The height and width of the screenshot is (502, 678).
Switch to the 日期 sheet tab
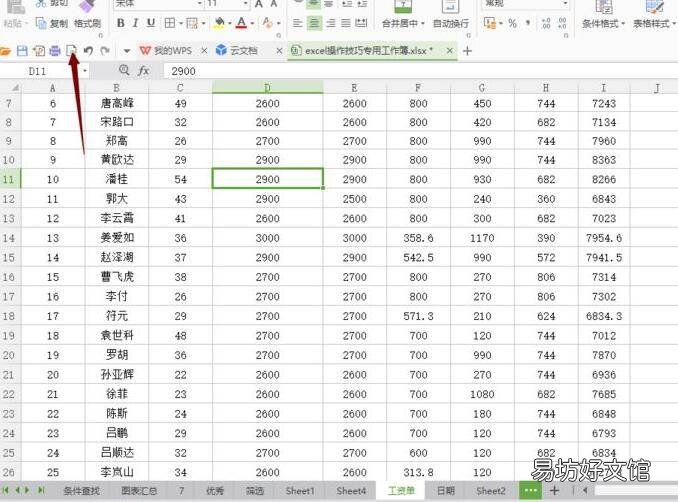click(445, 491)
